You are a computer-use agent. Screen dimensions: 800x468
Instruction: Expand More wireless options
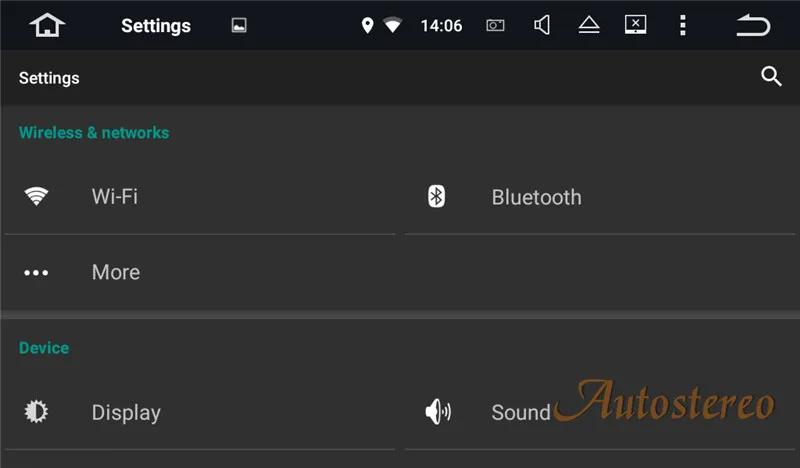[x=200, y=272]
